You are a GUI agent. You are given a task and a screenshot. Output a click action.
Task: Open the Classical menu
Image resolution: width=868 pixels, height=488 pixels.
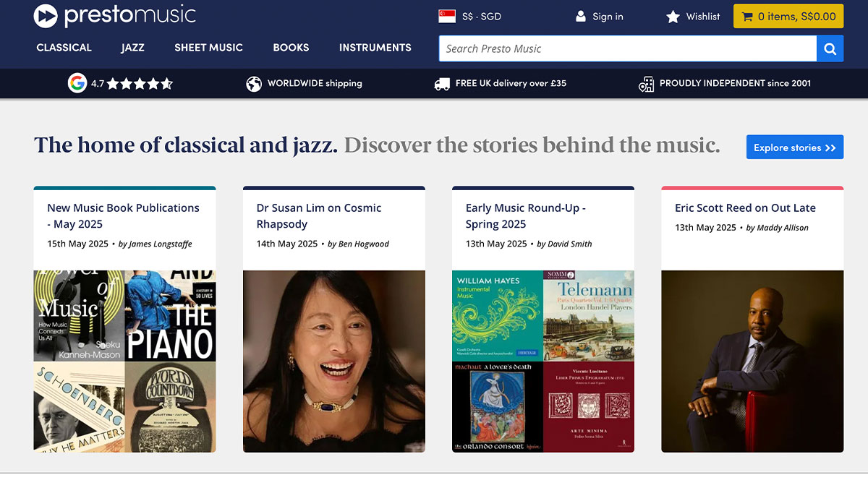(64, 48)
